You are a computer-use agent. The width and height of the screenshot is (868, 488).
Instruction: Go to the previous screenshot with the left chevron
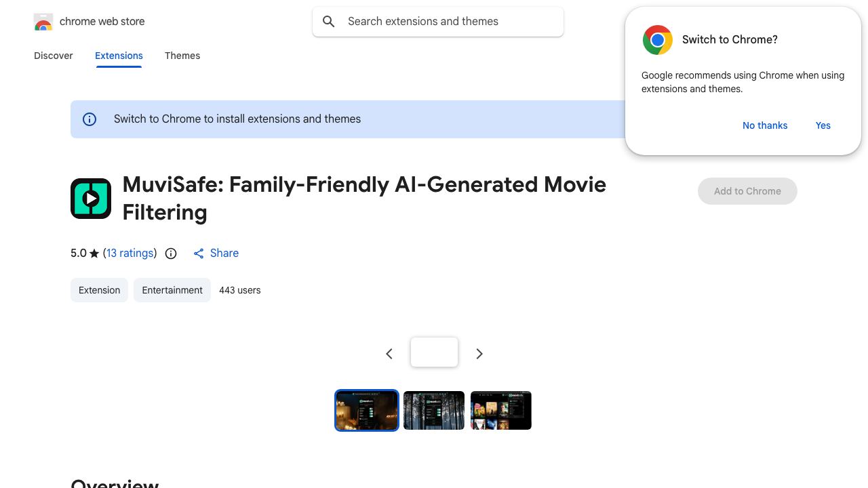(389, 354)
